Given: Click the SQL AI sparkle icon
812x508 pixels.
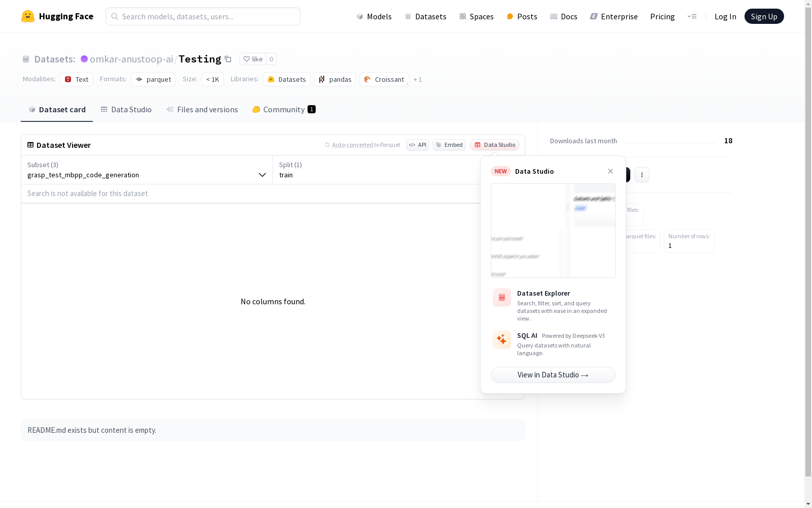Looking at the screenshot, I should pos(502,340).
